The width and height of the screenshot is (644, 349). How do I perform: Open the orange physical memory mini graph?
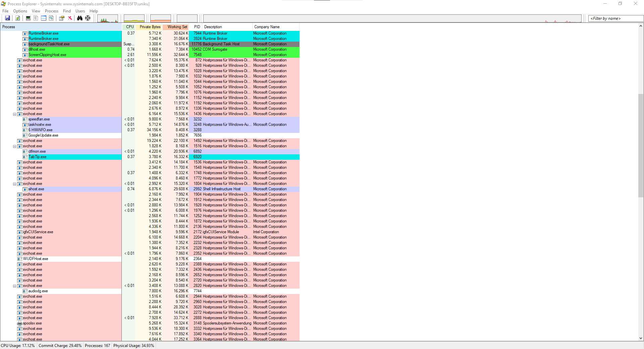pyautogui.click(x=161, y=18)
